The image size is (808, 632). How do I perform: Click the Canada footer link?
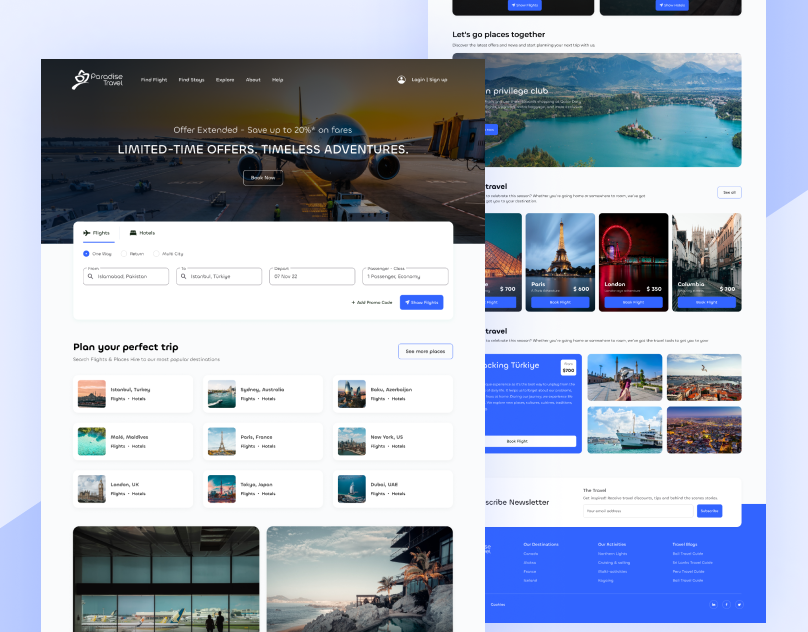[x=531, y=554]
